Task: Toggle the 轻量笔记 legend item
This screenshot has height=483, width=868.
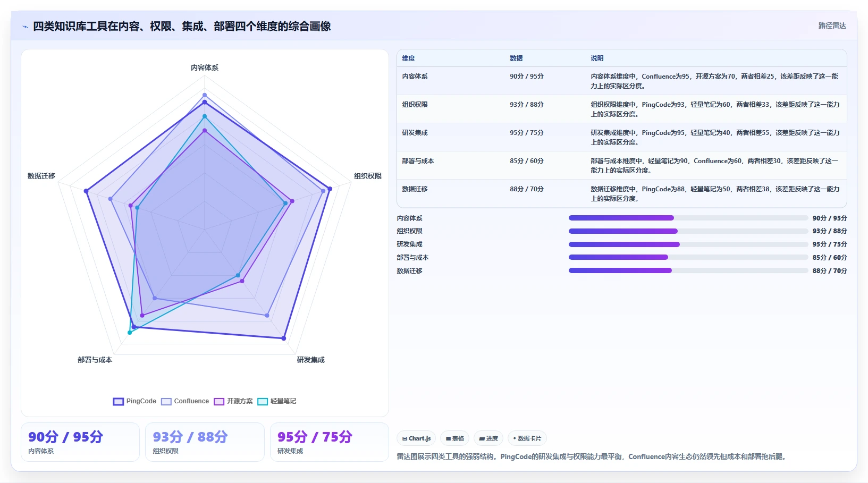Action: [x=277, y=401]
